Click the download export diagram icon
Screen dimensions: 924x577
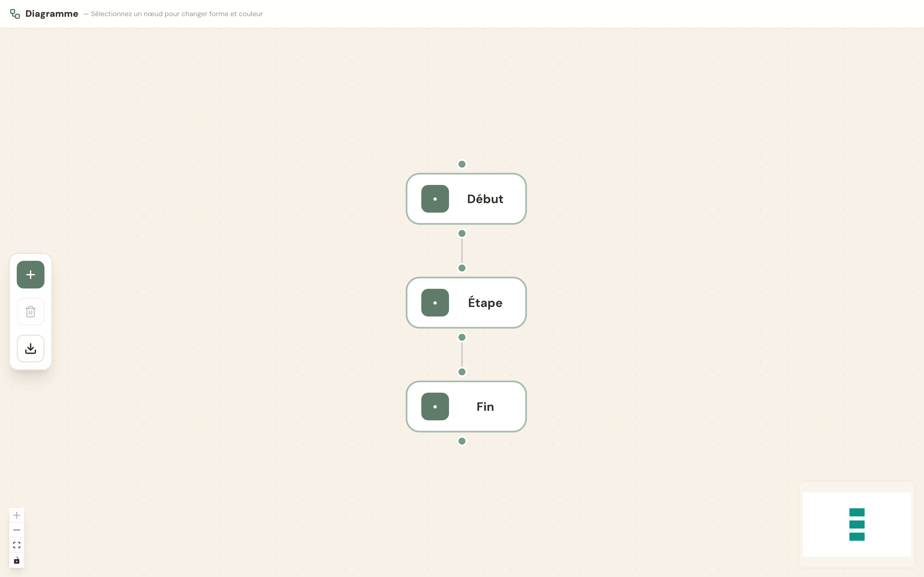click(31, 349)
